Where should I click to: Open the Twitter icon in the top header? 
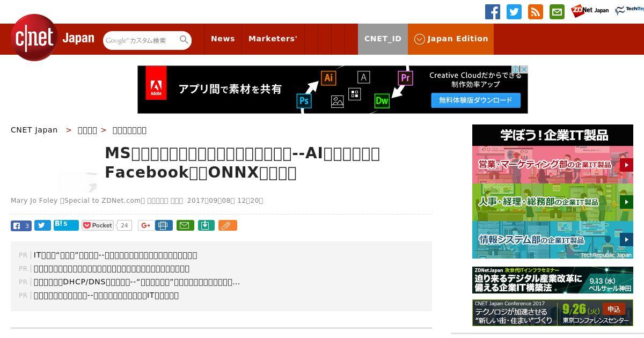pyautogui.click(x=514, y=12)
